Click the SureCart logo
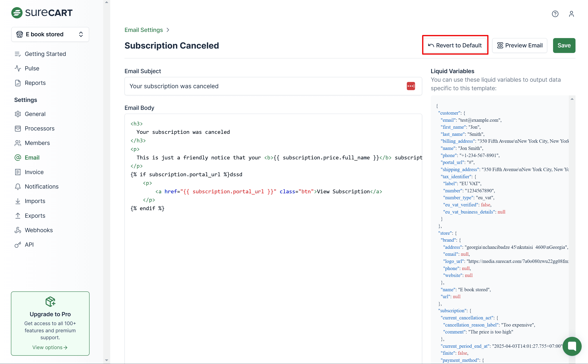The width and height of the screenshot is (588, 364). coord(42,12)
